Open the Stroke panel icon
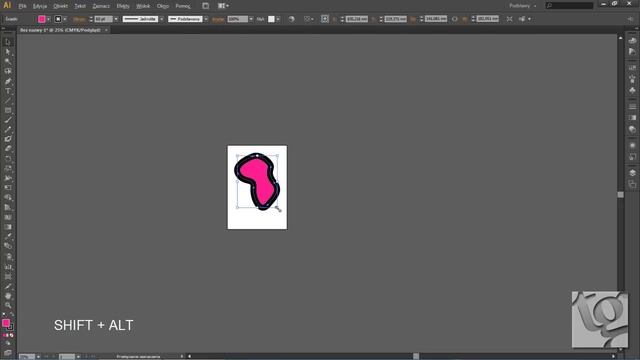Viewport: 640px width, 360px height. click(x=632, y=107)
